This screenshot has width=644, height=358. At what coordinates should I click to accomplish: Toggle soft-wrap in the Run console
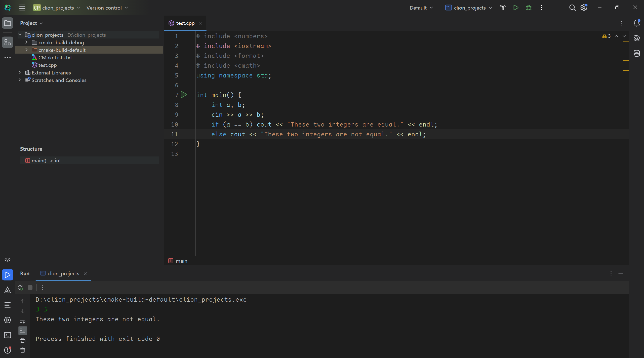point(23,321)
